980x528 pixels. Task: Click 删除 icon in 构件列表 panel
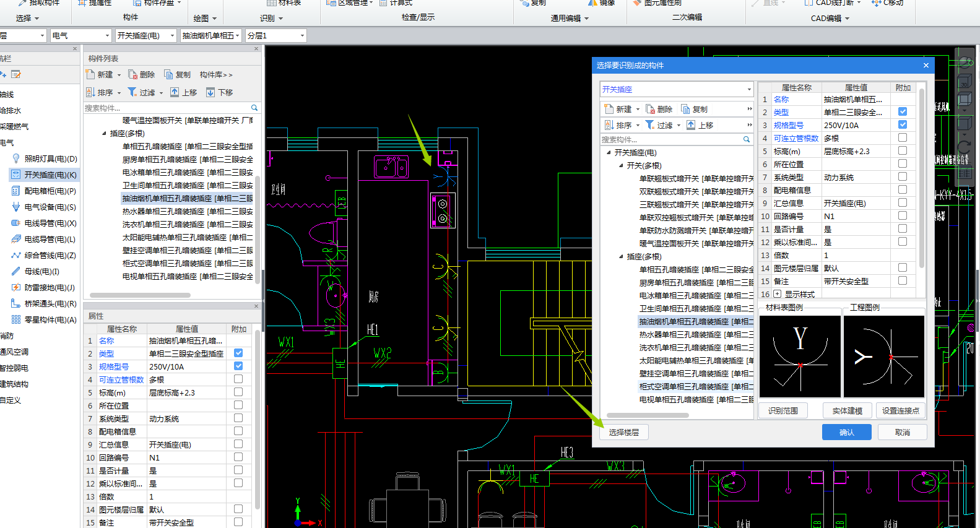pos(132,74)
